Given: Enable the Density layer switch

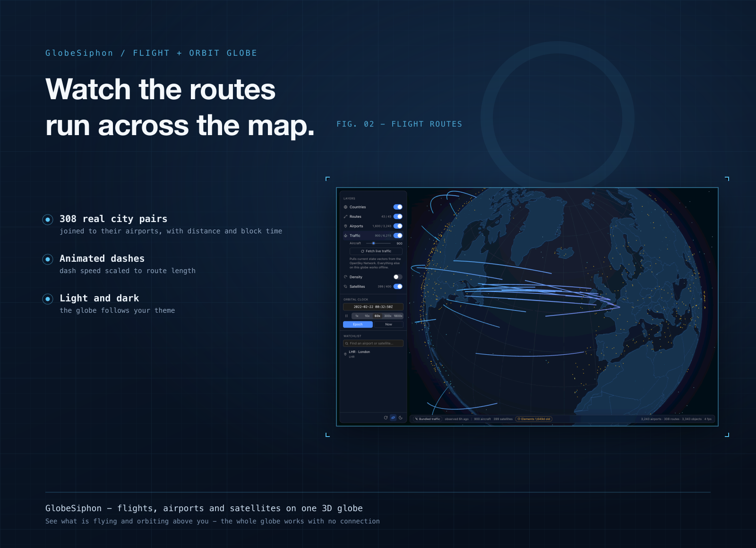Looking at the screenshot, I should pos(398,277).
